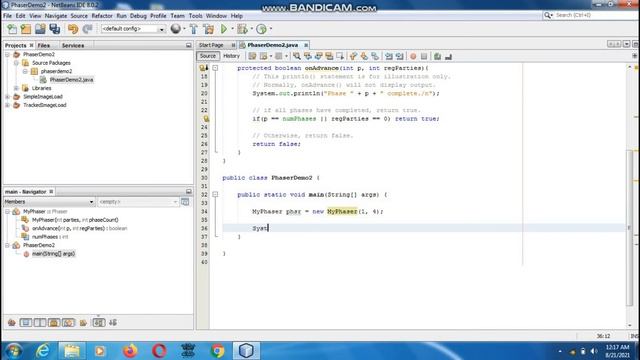Switch to the Start Page tab

(211, 45)
